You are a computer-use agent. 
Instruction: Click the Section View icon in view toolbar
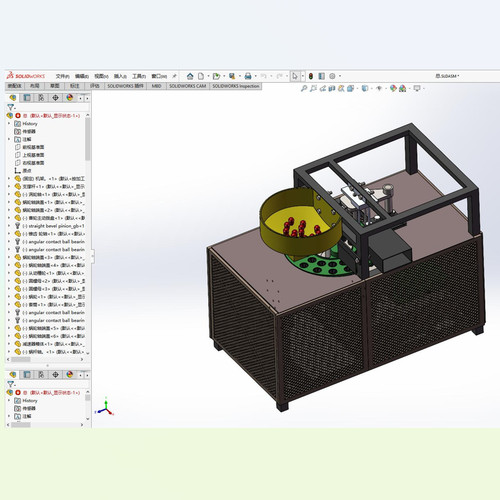pos(332,88)
